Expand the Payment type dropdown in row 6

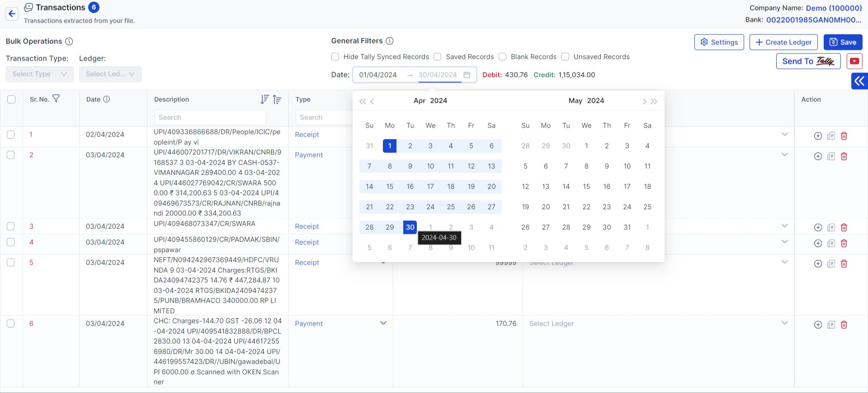click(x=383, y=323)
